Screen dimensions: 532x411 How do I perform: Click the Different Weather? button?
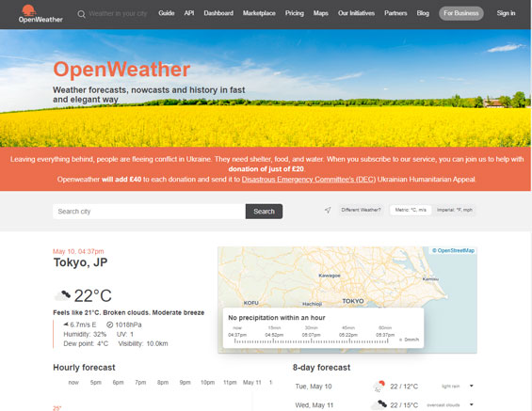pyautogui.click(x=361, y=210)
